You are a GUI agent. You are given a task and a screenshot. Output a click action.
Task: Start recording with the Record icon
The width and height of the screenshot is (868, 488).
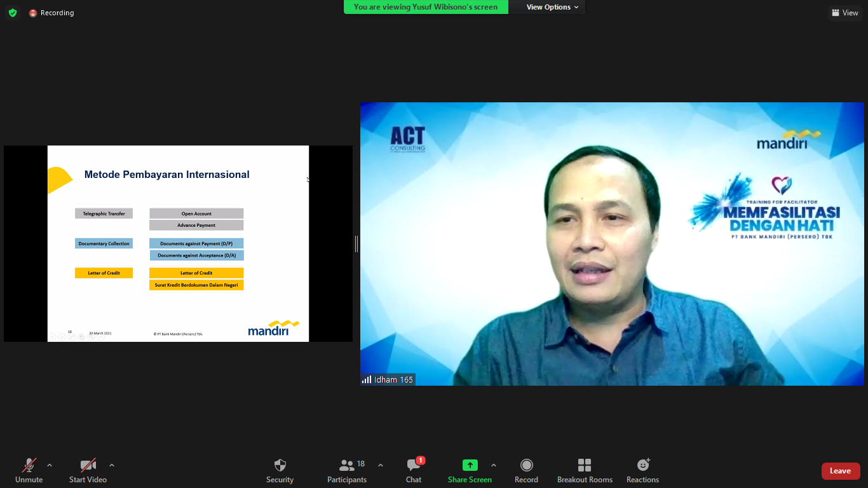526,466
